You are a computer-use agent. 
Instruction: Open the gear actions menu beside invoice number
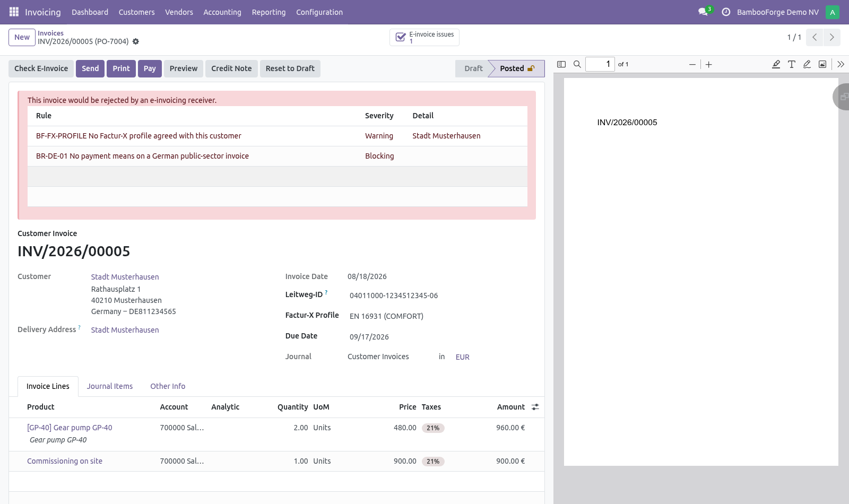click(x=136, y=41)
